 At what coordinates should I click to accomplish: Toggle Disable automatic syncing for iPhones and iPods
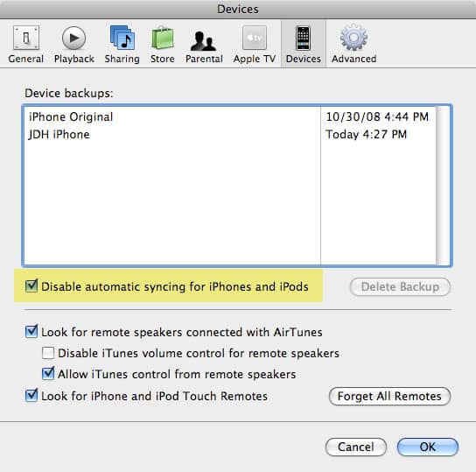(31, 285)
